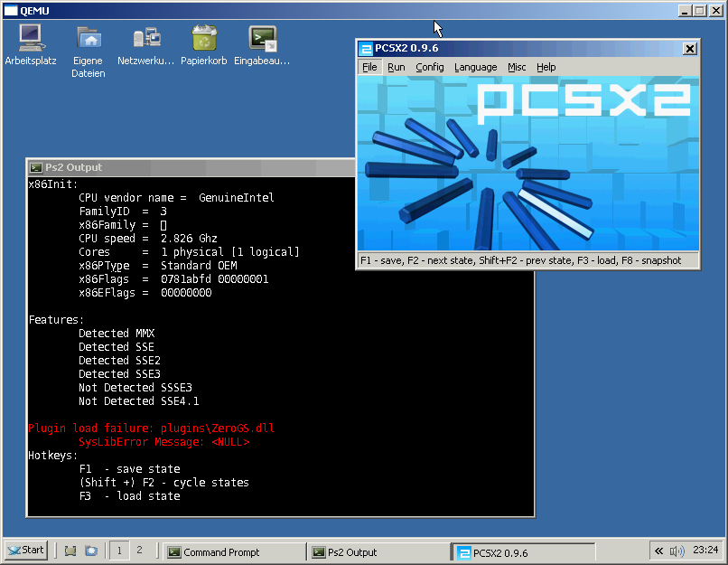
Task: Open the Eigene Dateien folder icon
Action: click(x=89, y=39)
